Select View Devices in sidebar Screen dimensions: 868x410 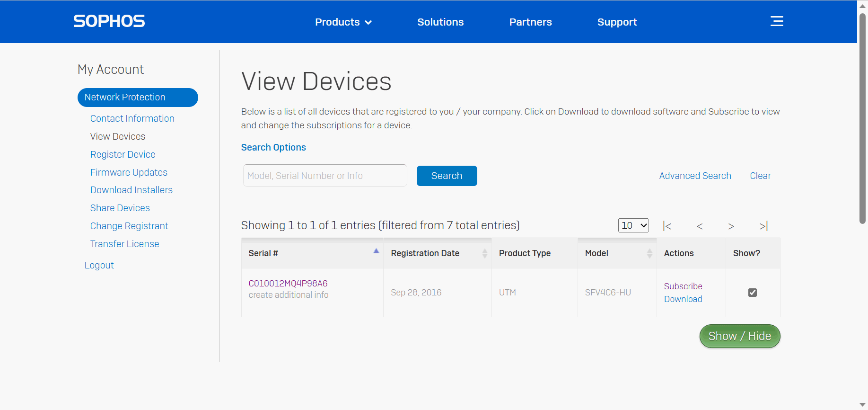pyautogui.click(x=118, y=136)
